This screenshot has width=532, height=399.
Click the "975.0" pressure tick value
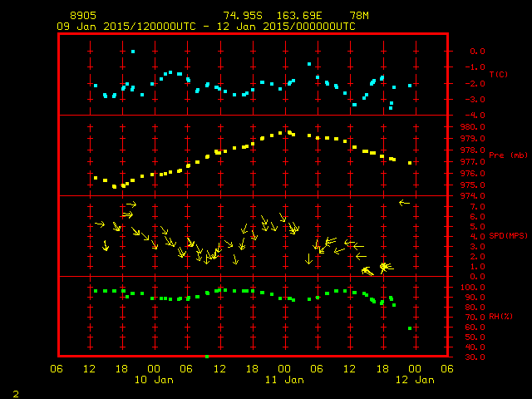473,185
